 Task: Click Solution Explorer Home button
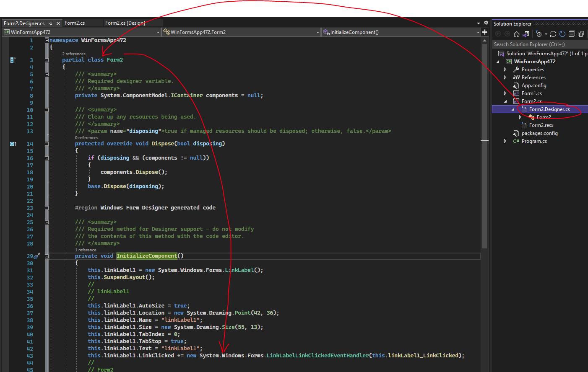click(x=517, y=34)
